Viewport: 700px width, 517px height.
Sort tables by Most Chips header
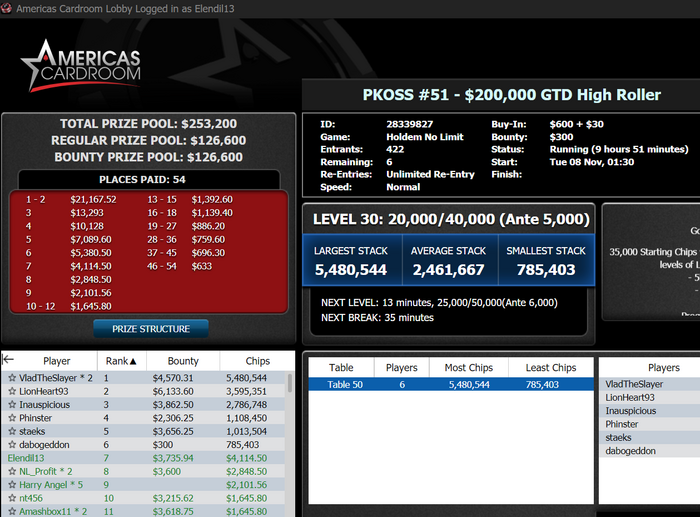tap(469, 367)
